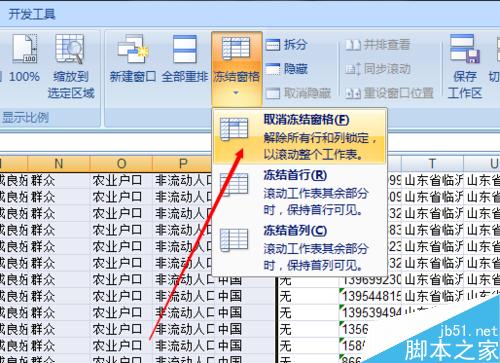Click the Synchronous Scrolling (同步滚动) icon

coord(353,69)
